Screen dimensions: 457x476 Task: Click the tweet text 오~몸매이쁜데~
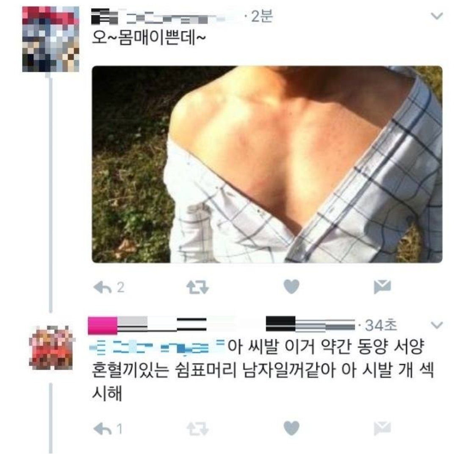pos(149,38)
